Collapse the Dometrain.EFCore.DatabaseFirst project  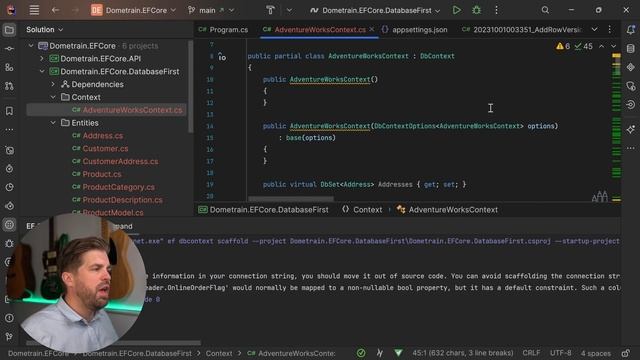click(42, 71)
